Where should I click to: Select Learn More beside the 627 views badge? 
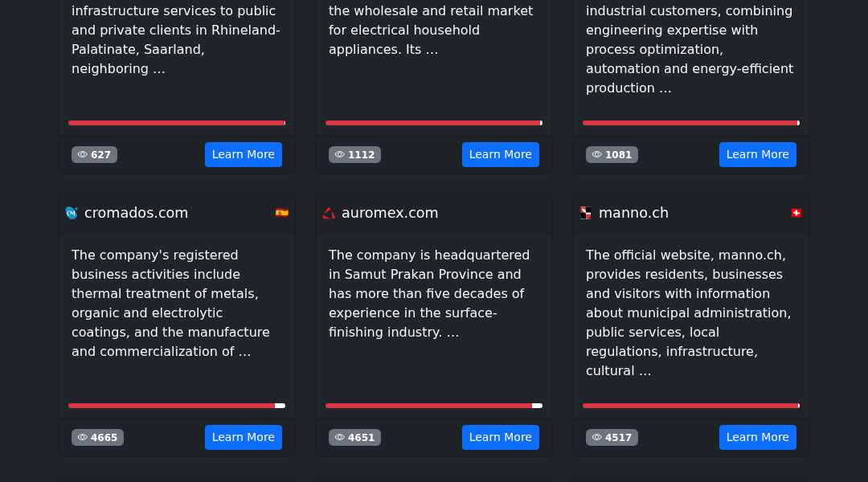click(x=244, y=154)
